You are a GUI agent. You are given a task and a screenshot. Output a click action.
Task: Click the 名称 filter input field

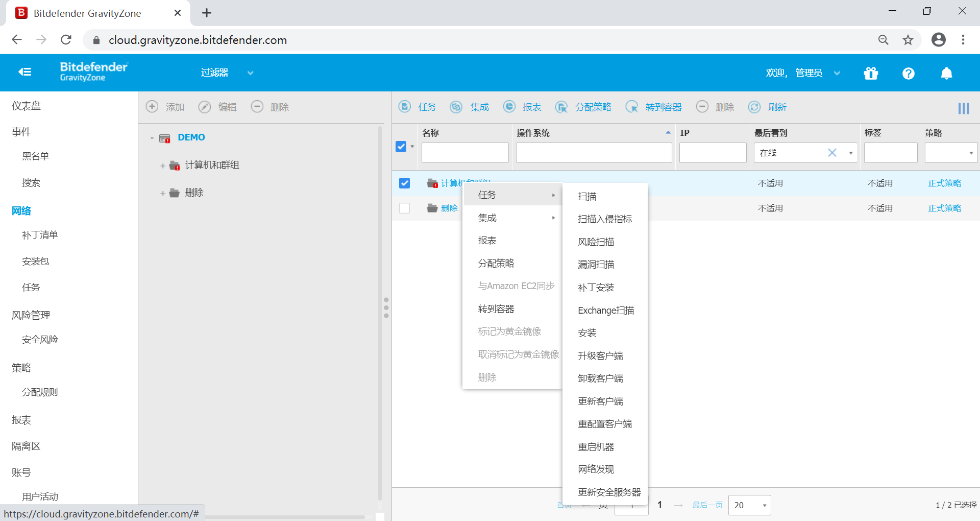pos(465,153)
